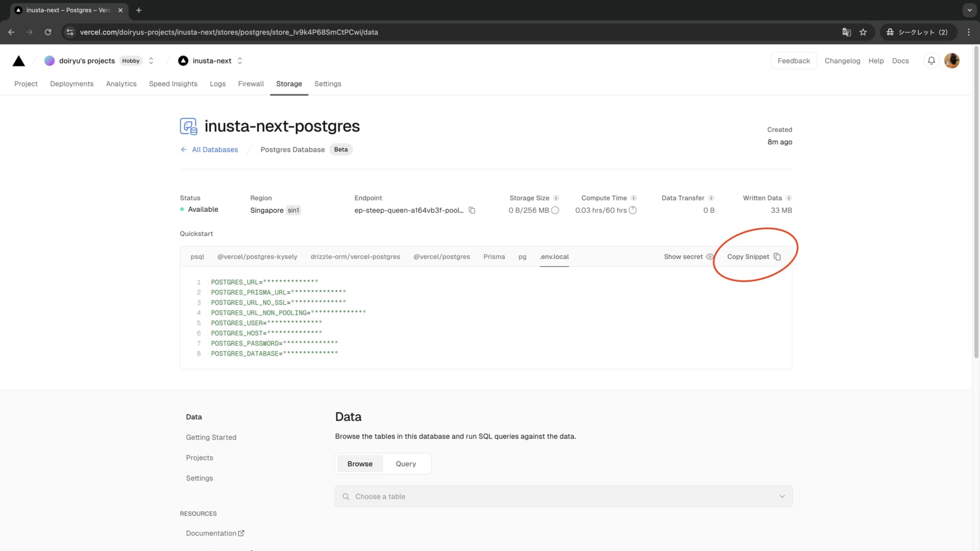
Task: Click the Copy Snippet button
Action: pyautogui.click(x=754, y=257)
